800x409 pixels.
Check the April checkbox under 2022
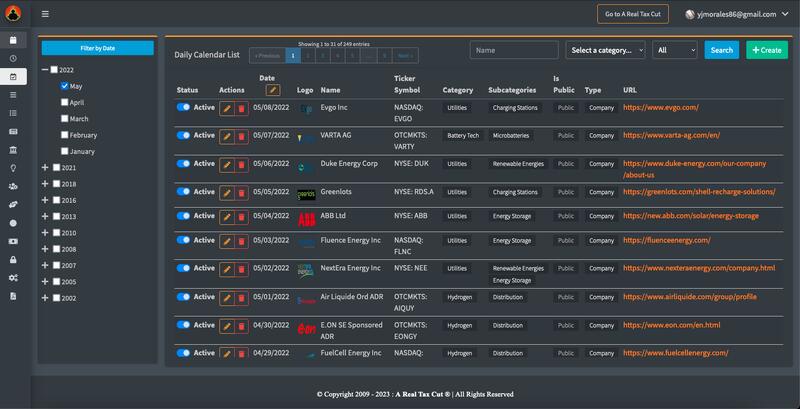(65, 102)
